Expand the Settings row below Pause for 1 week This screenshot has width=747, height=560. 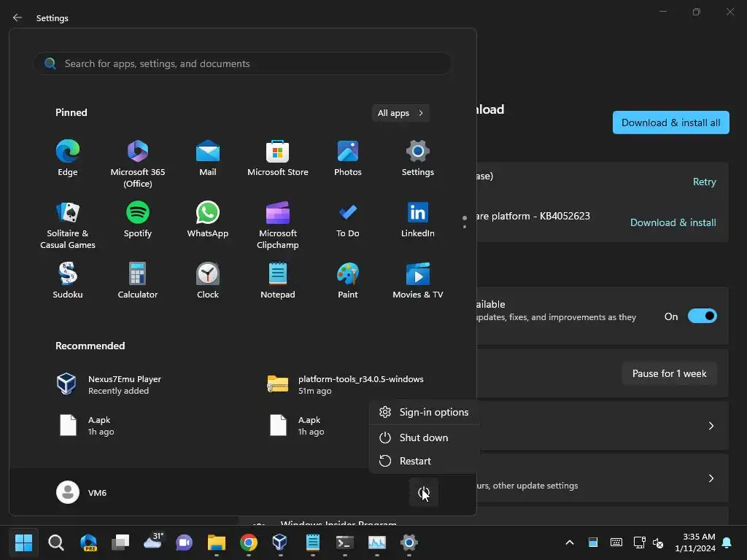tap(711, 426)
